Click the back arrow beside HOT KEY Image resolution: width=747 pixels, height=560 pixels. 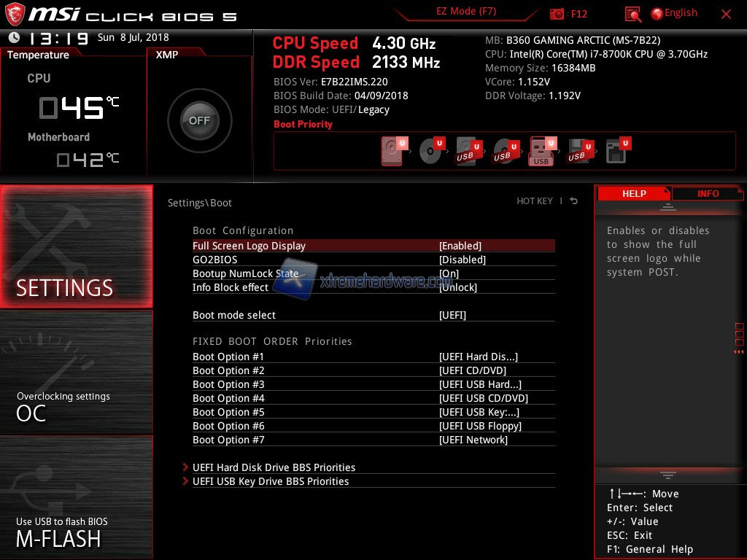pos(574,201)
